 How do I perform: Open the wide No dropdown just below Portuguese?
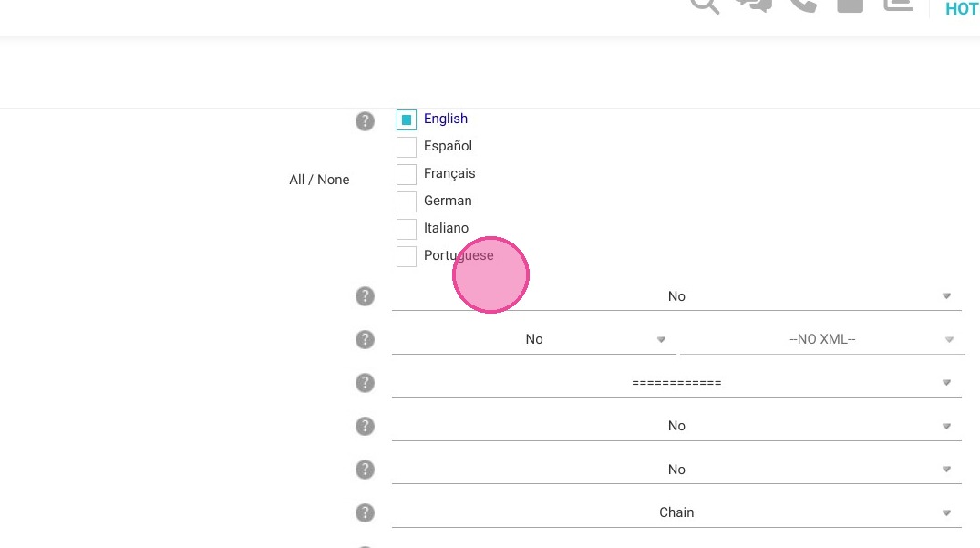click(x=676, y=296)
